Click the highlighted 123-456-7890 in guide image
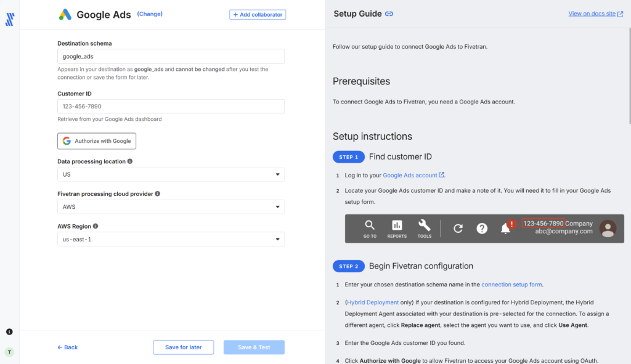This screenshot has width=631, height=364. pyautogui.click(x=543, y=223)
